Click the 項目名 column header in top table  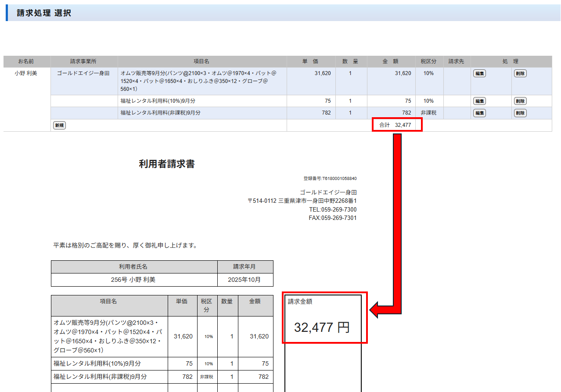[202, 61]
